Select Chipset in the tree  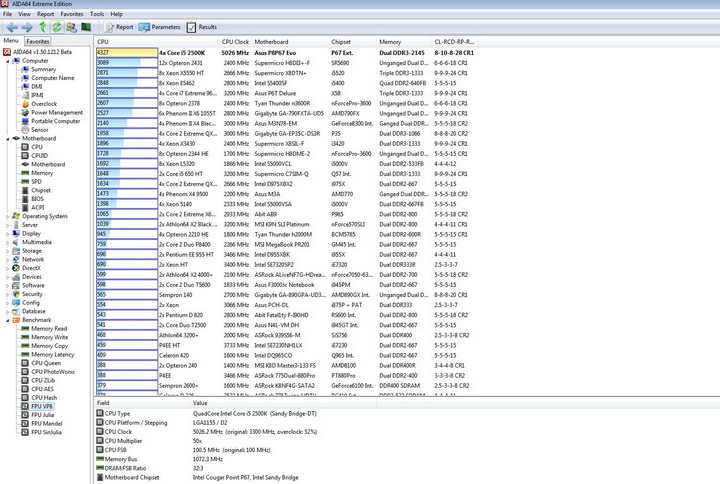pos(41,190)
